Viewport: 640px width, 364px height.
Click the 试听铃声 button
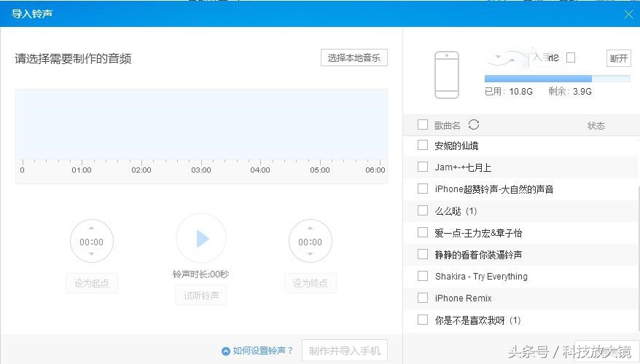coord(201,295)
